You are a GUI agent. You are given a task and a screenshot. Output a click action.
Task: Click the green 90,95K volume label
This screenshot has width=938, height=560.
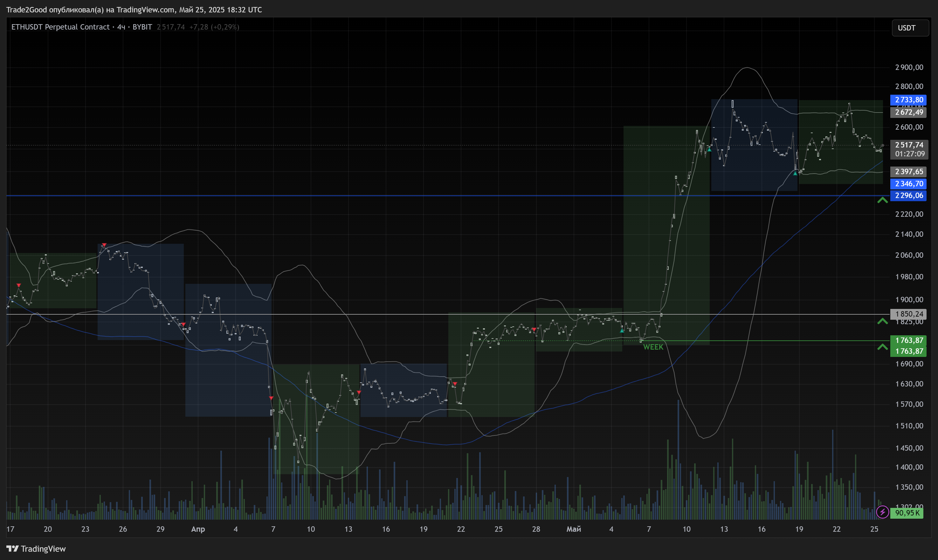click(907, 513)
